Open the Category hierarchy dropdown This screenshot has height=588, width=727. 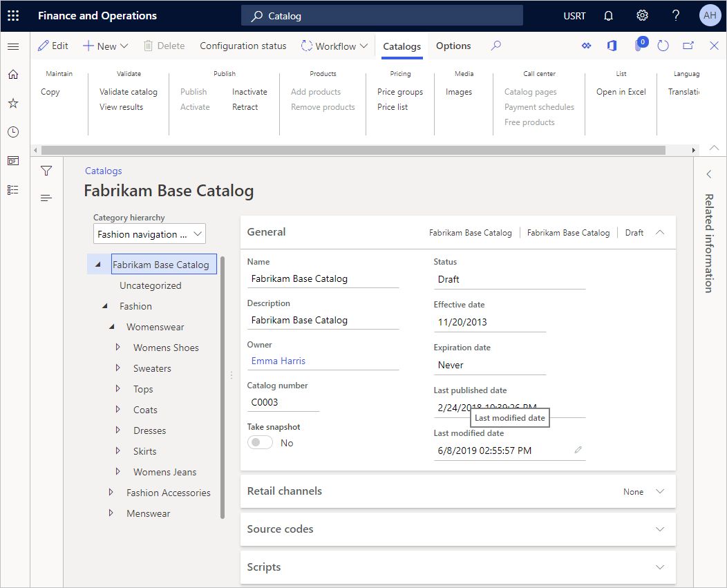(x=149, y=234)
